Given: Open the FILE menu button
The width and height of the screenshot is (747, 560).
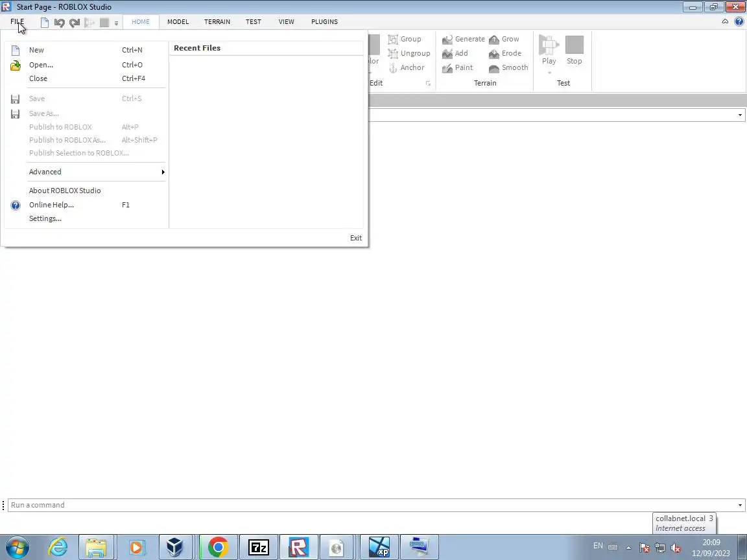Looking at the screenshot, I should pyautogui.click(x=17, y=22).
